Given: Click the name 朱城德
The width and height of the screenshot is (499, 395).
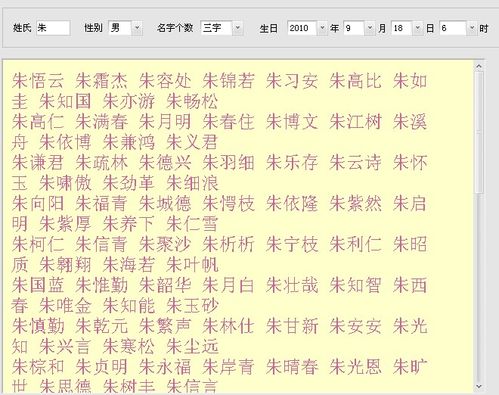Looking at the screenshot, I should pyautogui.click(x=165, y=203).
